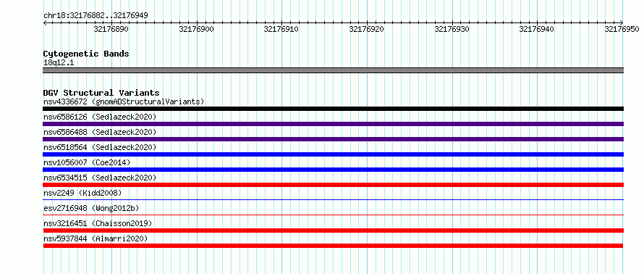This screenshot has height=274, width=644.
Task: Open variant esv2716948 Wong2012b label
Action: (x=91, y=208)
